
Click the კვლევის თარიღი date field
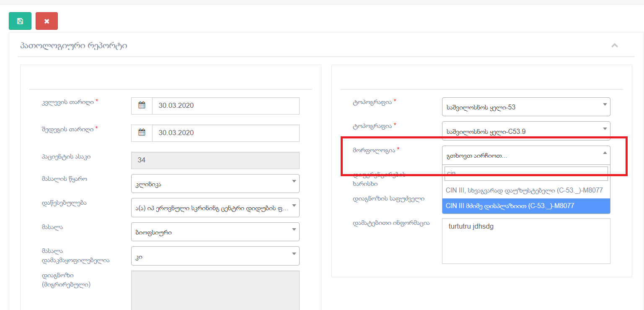pyautogui.click(x=225, y=106)
